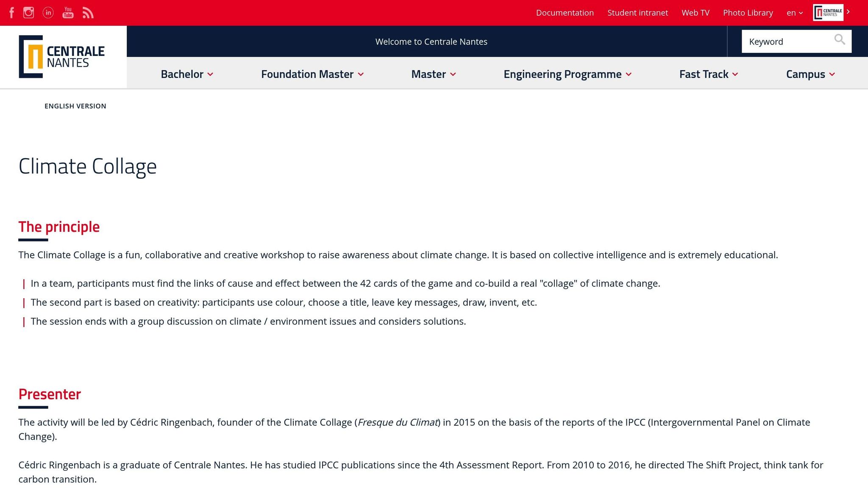Open the Photo Library link
Screen dimensions: 868x488
click(748, 13)
